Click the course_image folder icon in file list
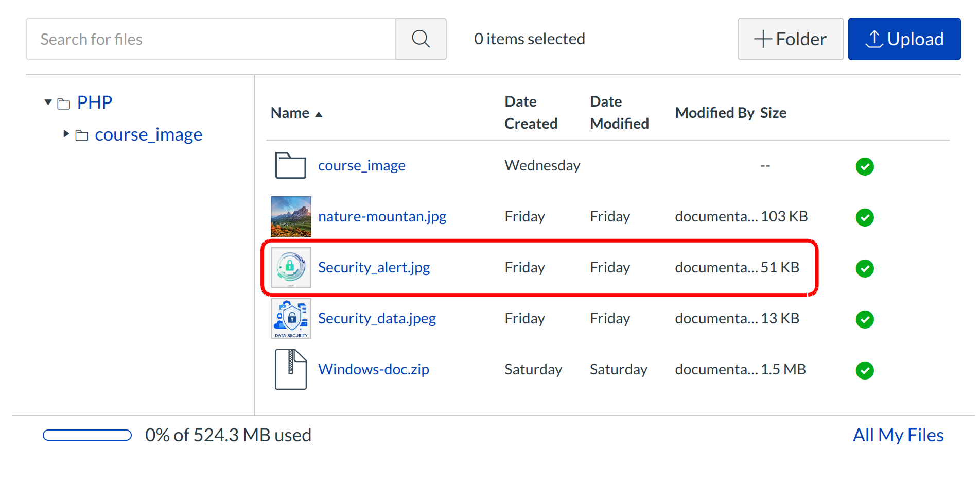Image resolution: width=980 pixels, height=482 pixels. pyautogui.click(x=290, y=166)
